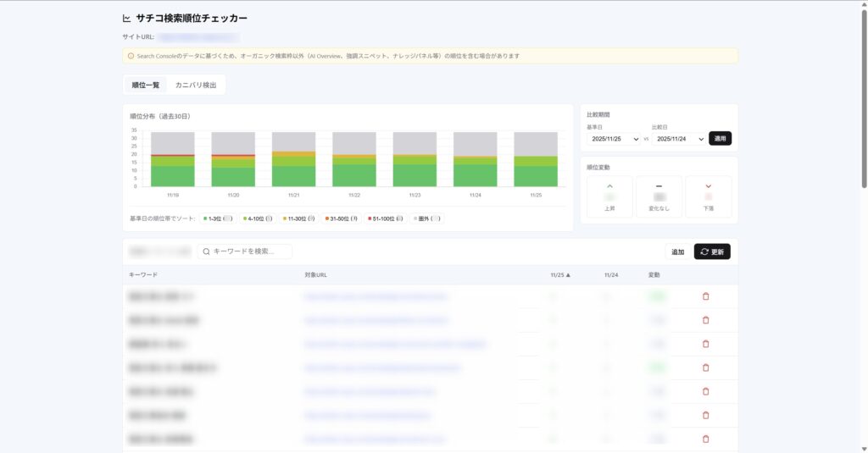Image resolution: width=868 pixels, height=453 pixels.
Task: Delete the second keyword row via trash icon
Action: pos(706,320)
